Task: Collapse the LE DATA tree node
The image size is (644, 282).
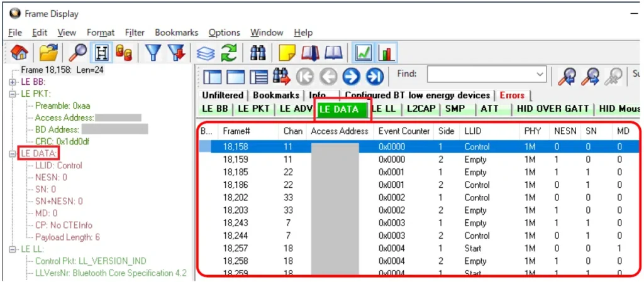Action: [x=13, y=154]
